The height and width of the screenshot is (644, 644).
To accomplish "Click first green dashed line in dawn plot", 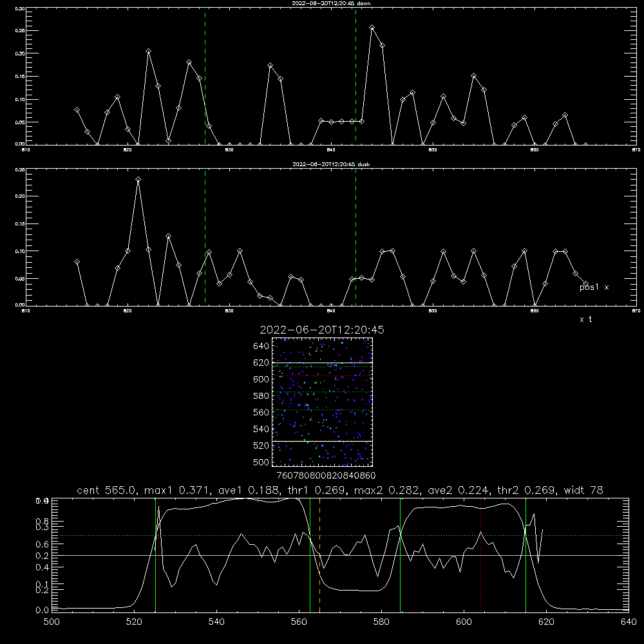I will click(x=205, y=76).
